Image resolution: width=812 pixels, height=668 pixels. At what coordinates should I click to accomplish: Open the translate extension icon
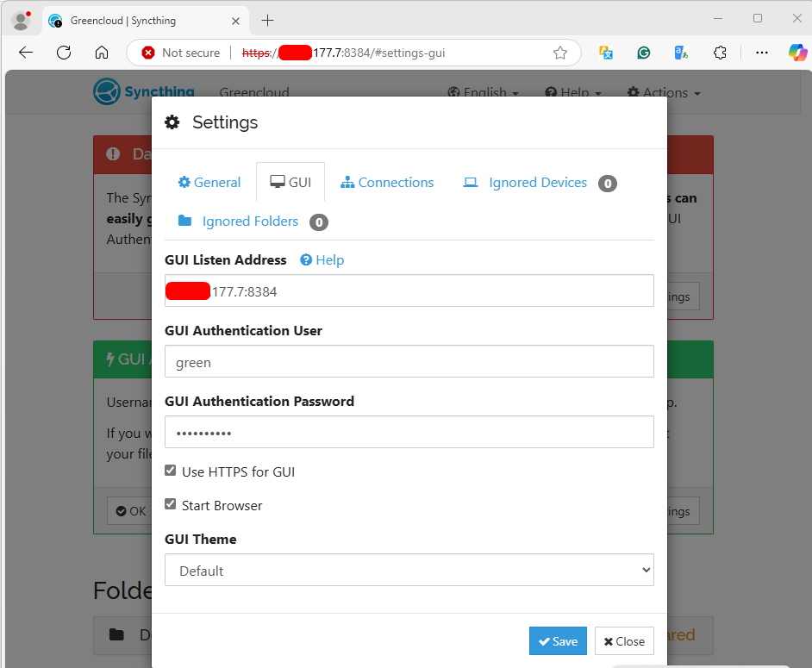tap(605, 53)
